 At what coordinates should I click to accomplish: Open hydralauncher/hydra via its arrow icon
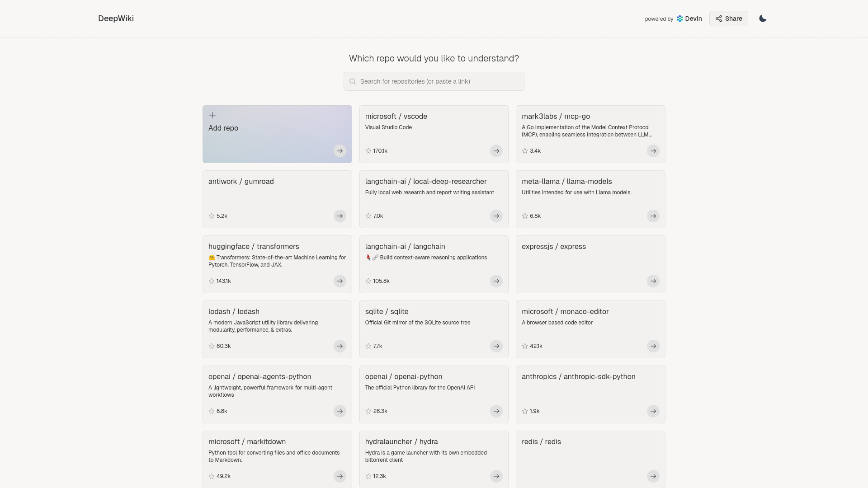(x=496, y=476)
